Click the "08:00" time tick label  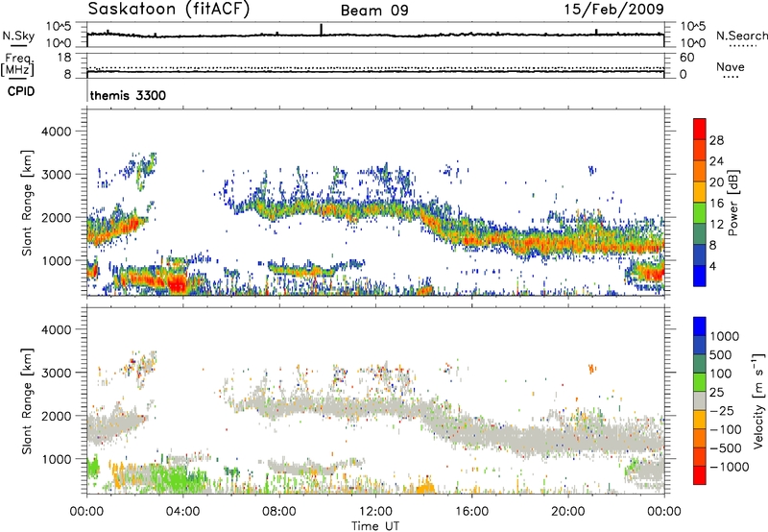(x=279, y=512)
